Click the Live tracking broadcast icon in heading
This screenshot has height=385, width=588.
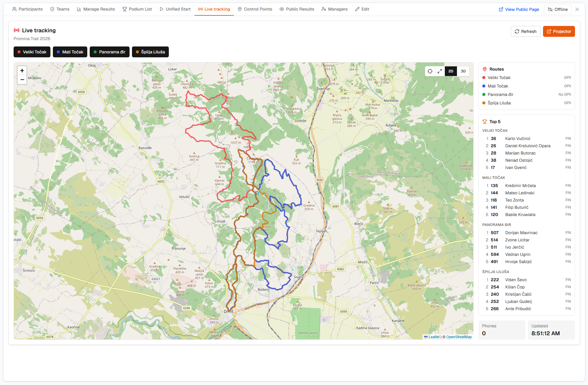17,30
